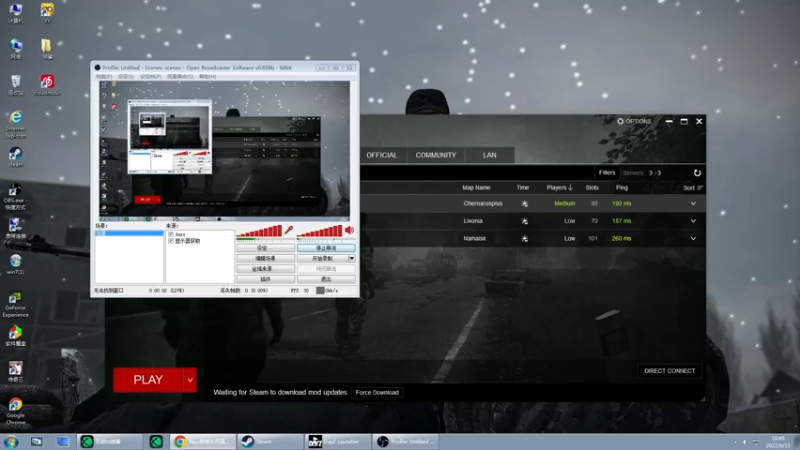Refresh the DayZ server list
This screenshot has height=450, width=800.
tap(697, 173)
